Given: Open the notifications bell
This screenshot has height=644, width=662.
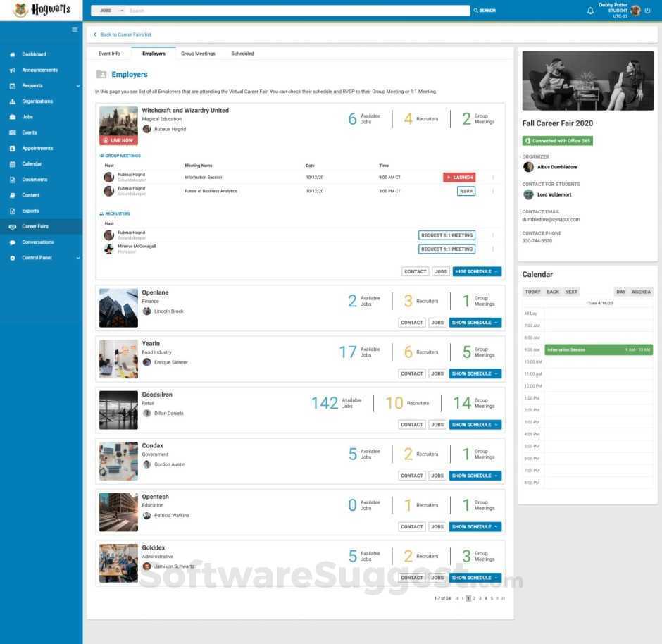Looking at the screenshot, I should (x=590, y=10).
